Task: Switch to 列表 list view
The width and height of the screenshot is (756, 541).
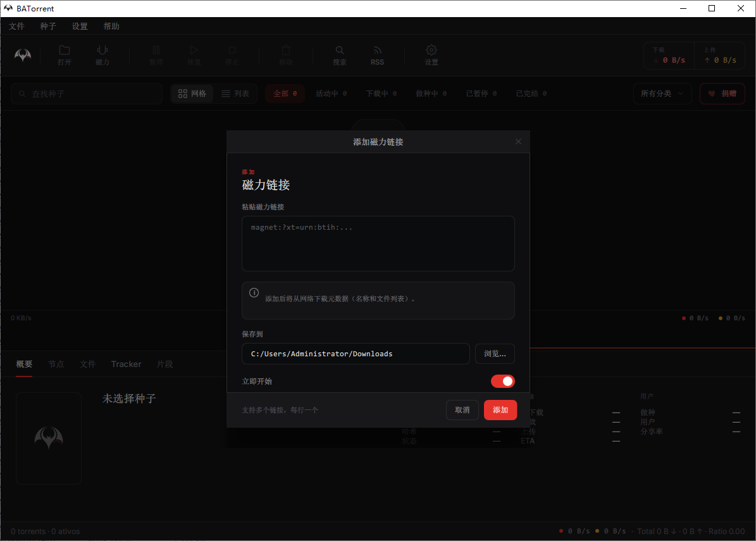Action: click(235, 94)
